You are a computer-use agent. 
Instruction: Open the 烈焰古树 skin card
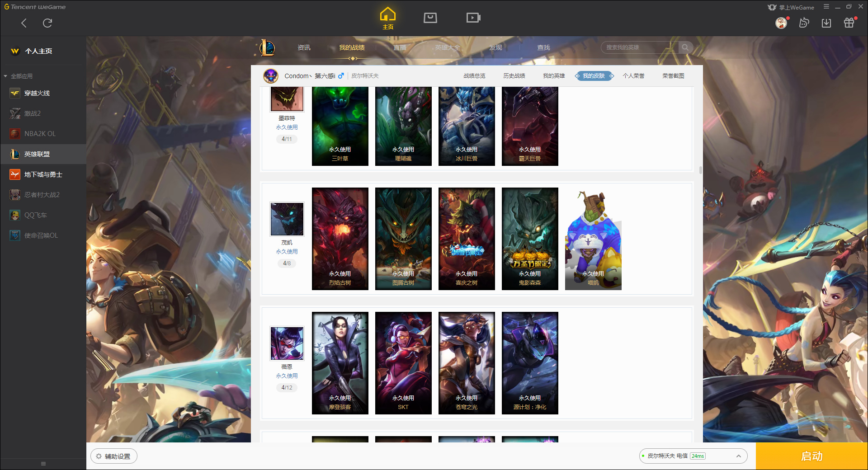pyautogui.click(x=340, y=239)
